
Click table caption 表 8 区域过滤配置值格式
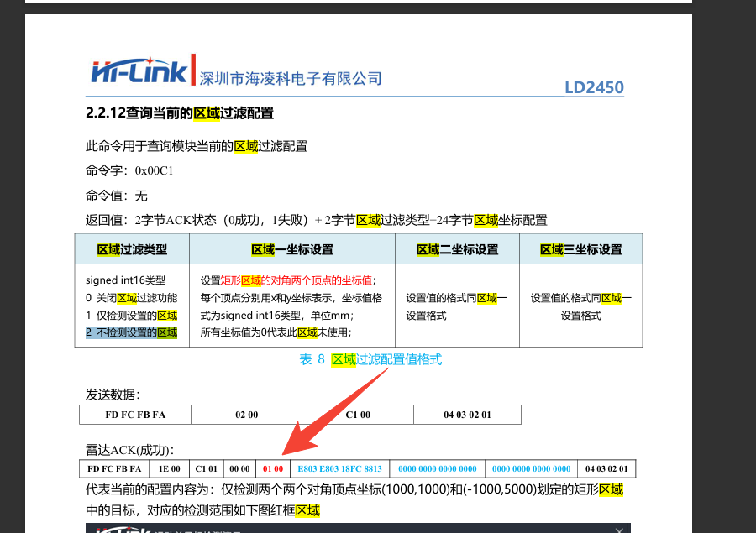point(370,359)
